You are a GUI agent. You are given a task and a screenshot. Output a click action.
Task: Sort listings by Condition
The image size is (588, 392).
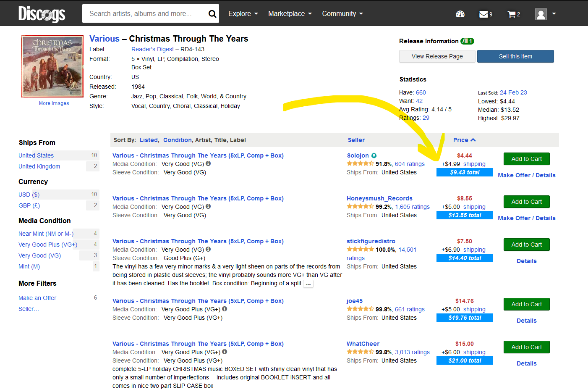click(177, 140)
